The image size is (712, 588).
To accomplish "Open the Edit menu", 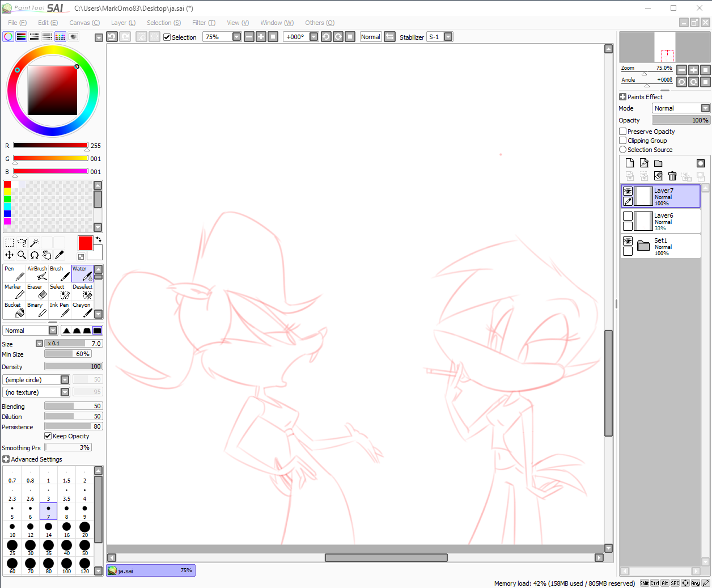I will point(48,23).
